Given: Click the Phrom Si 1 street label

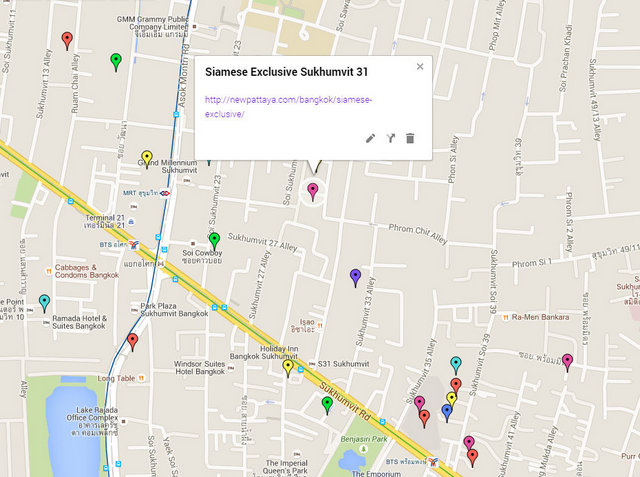Looking at the screenshot, I should click(x=532, y=263).
